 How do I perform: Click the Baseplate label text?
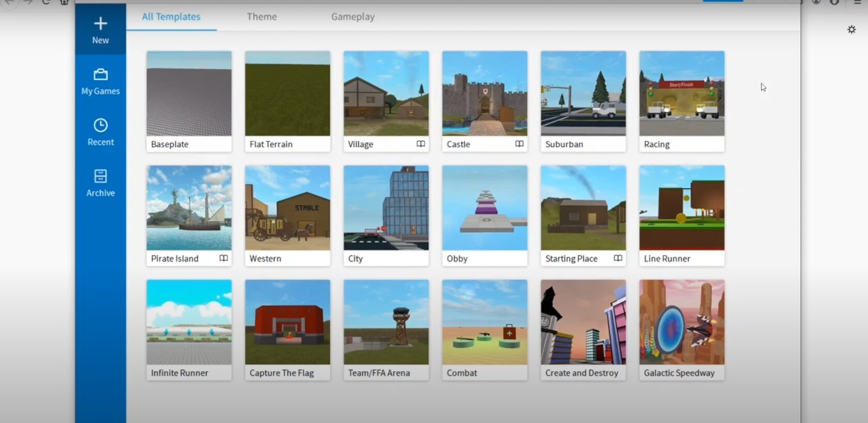pos(169,145)
